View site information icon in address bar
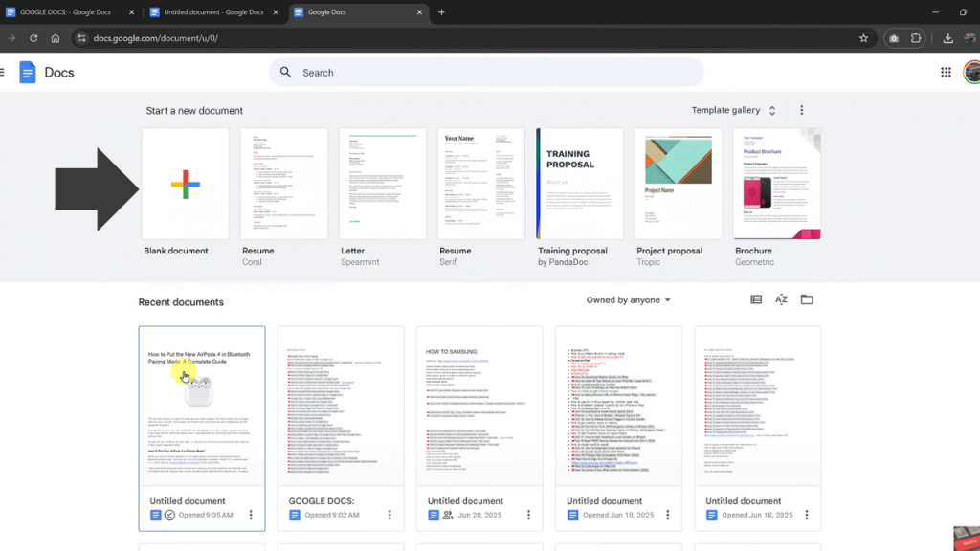980x551 pixels. (x=80, y=38)
